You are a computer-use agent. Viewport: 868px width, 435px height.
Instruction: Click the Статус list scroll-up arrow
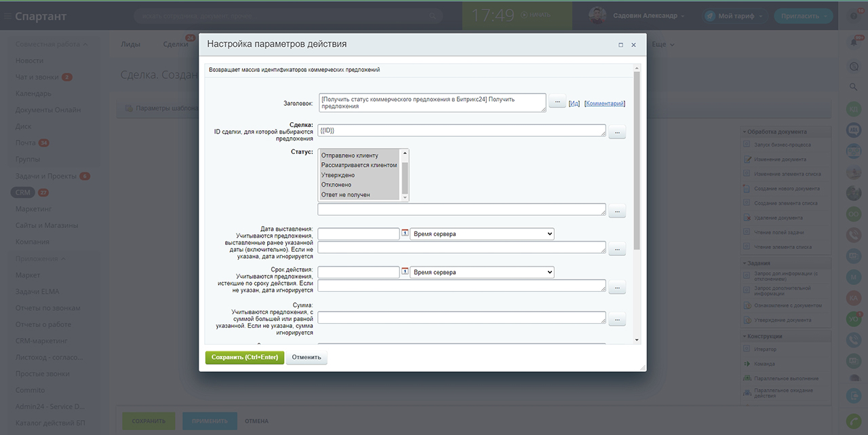[406, 152]
